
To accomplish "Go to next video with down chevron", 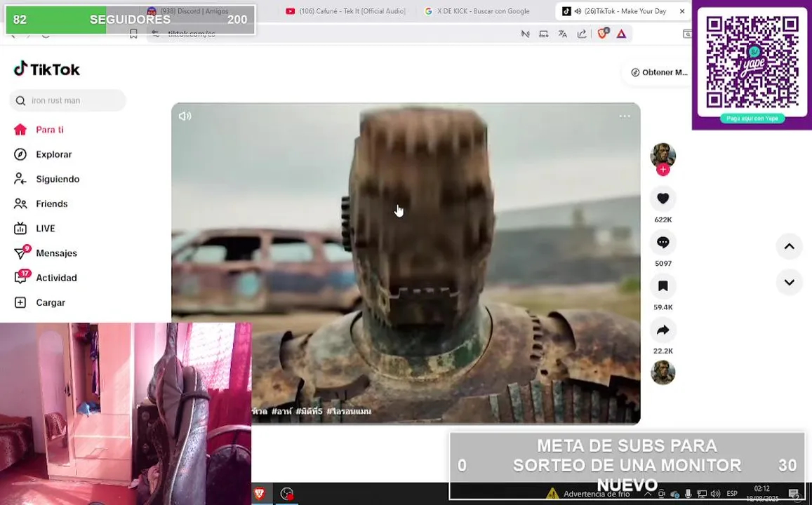I will click(x=790, y=283).
